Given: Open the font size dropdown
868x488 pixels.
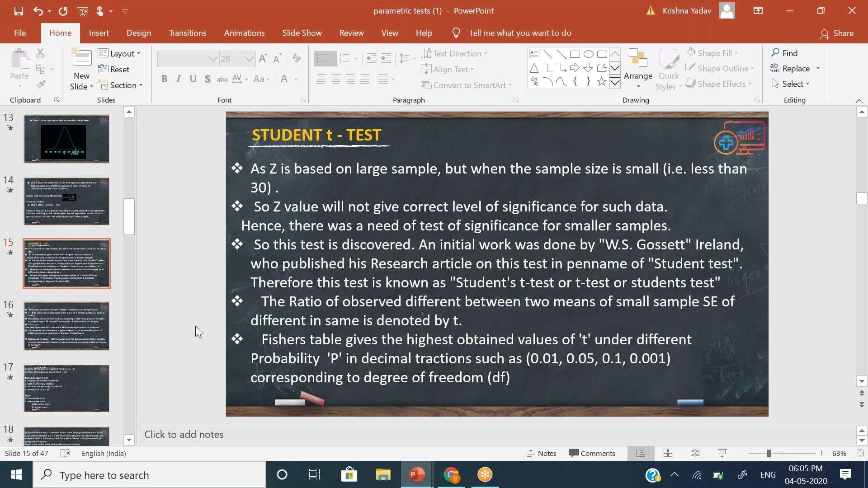Looking at the screenshot, I should coord(249,59).
